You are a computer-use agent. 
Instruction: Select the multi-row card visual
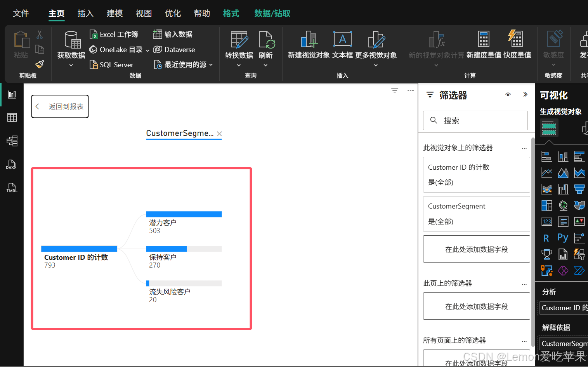coord(563,221)
